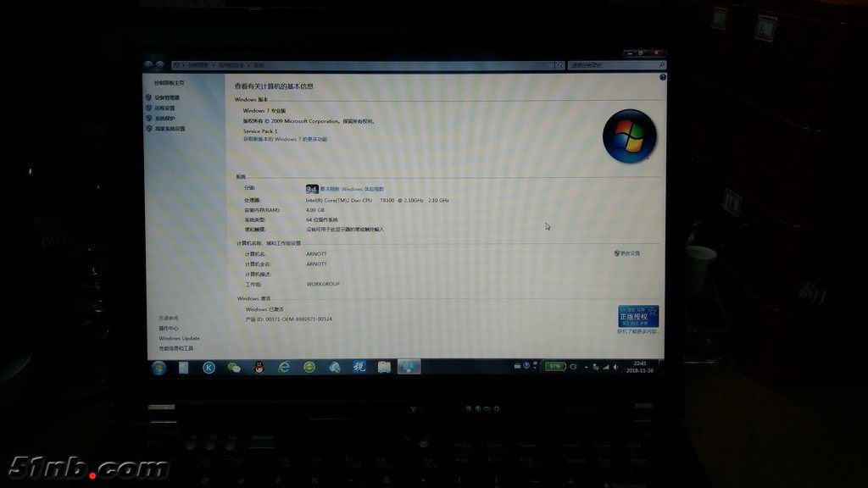Open the QQ penguin taskbar icon

pos(259,368)
